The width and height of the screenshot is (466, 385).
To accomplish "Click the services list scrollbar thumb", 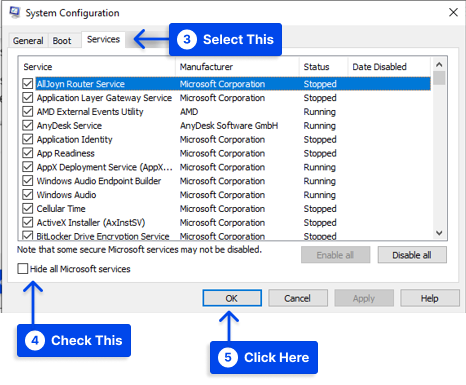I will 439,78.
